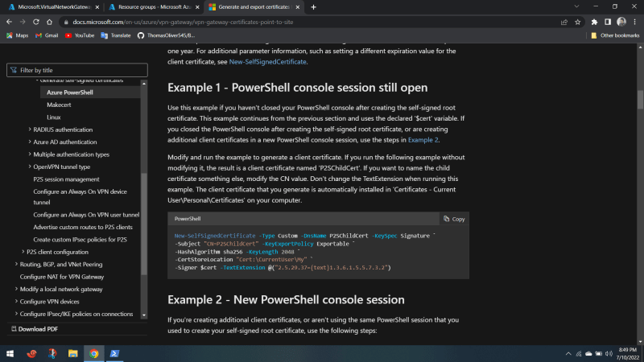
Task: Copy the PowerShell code block
Action: tap(454, 219)
